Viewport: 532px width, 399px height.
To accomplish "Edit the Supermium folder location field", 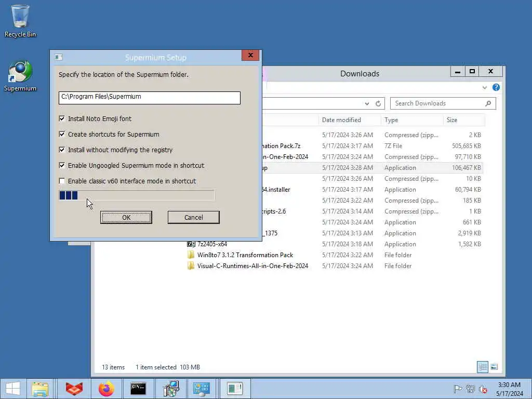I will tap(149, 98).
